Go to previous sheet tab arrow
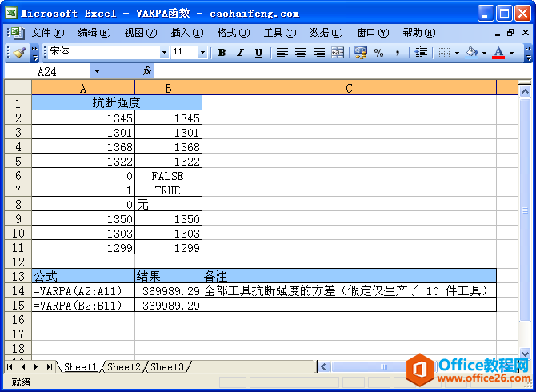Image resolution: width=536 pixels, height=392 pixels. tap(23, 366)
